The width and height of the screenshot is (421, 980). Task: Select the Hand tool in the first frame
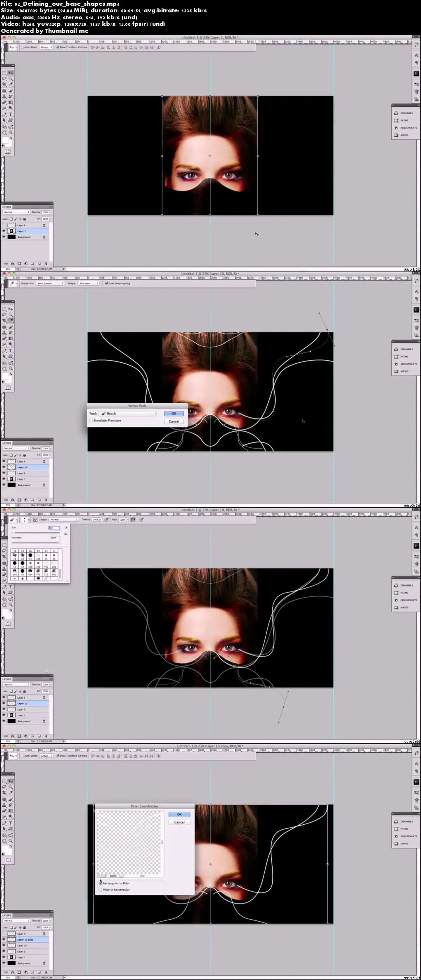click(5, 133)
